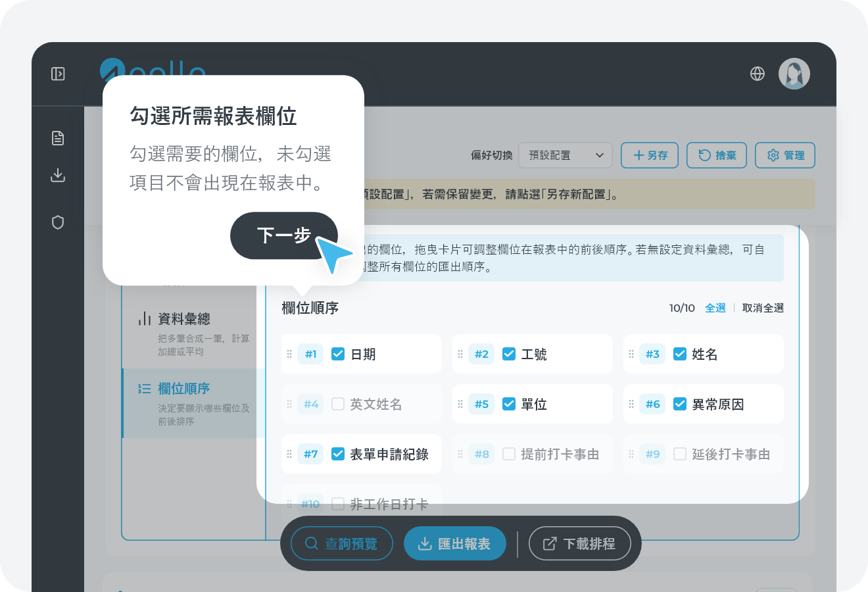The width and height of the screenshot is (868, 592).
Task: Click the 全選 link
Action: click(x=715, y=308)
